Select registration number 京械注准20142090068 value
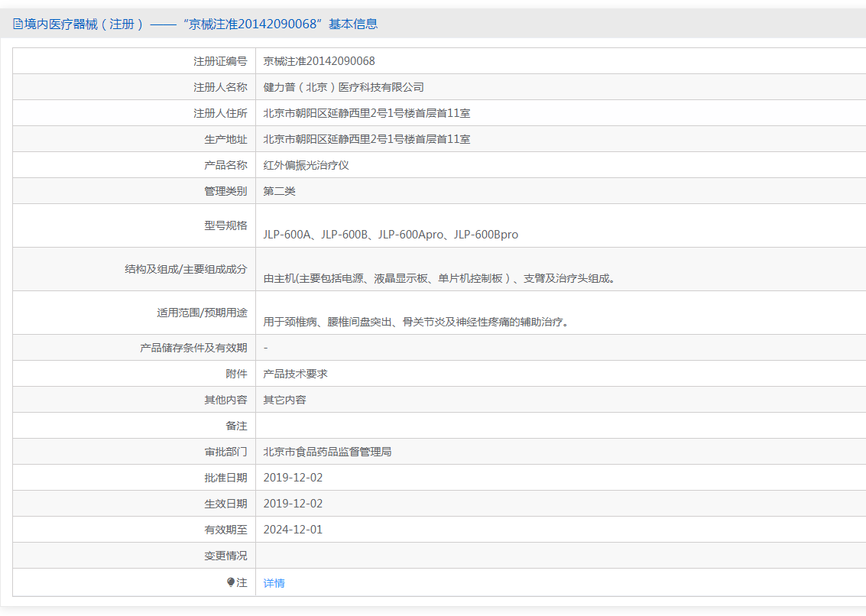This screenshot has height=616, width=866. tap(319, 61)
